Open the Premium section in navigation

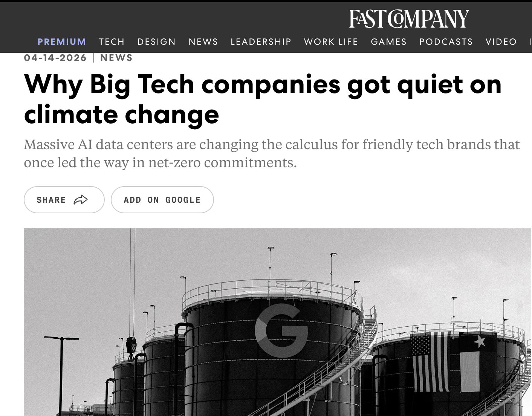pos(62,42)
